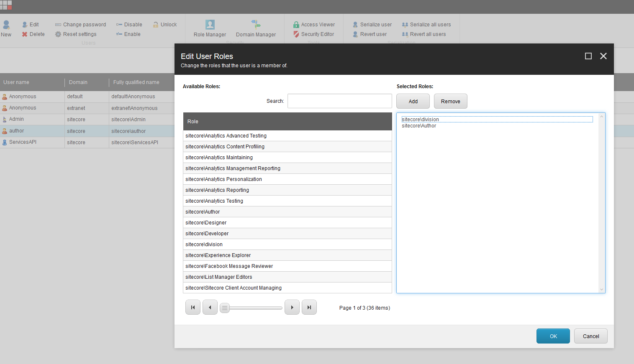Sort by the Role column header
The image size is (634, 364).
[x=287, y=121]
